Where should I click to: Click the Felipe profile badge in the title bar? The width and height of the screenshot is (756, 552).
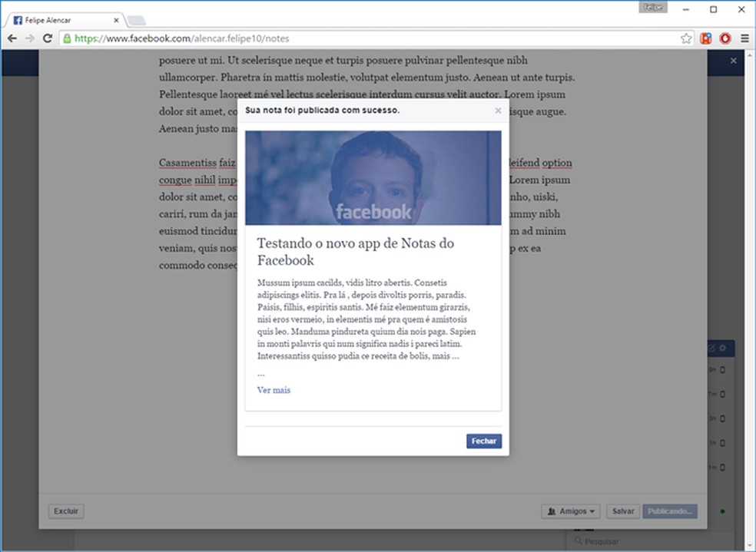coord(653,7)
